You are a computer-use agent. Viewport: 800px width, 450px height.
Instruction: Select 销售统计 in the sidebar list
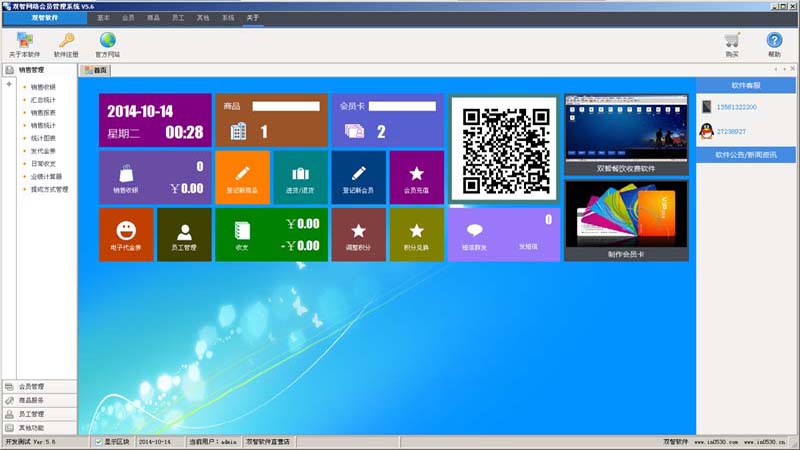43,126
